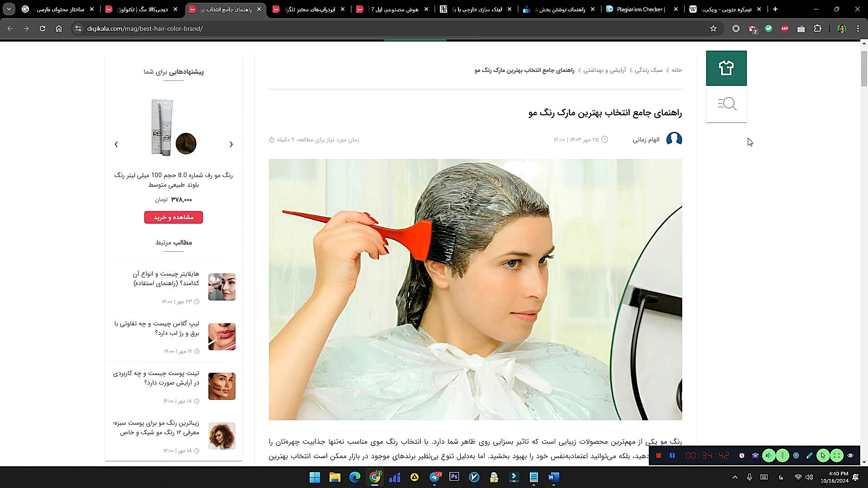868x488 pixels.
Task: Switch to the Plagiarism Checker tab
Action: (640, 9)
